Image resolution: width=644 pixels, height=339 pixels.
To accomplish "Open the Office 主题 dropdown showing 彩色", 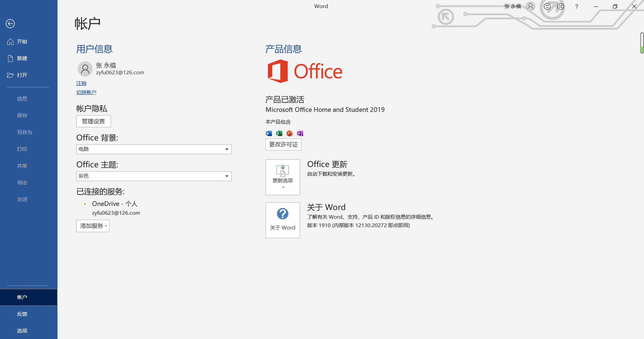I will 154,176.
